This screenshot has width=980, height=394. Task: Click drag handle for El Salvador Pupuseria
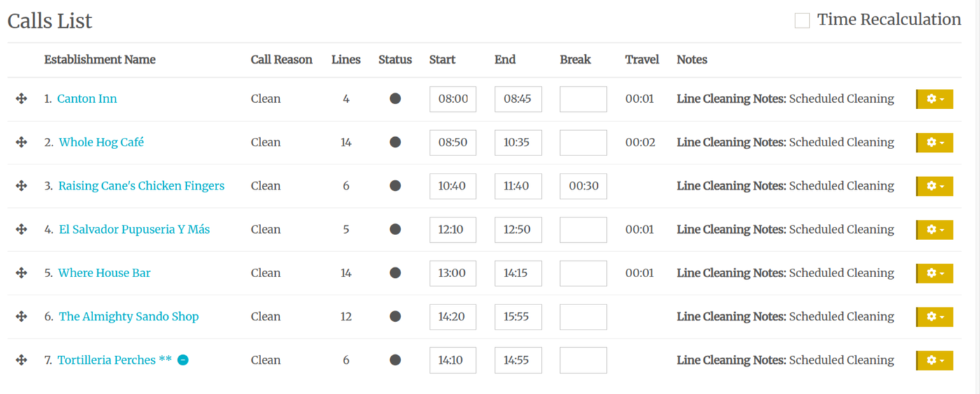(x=21, y=230)
